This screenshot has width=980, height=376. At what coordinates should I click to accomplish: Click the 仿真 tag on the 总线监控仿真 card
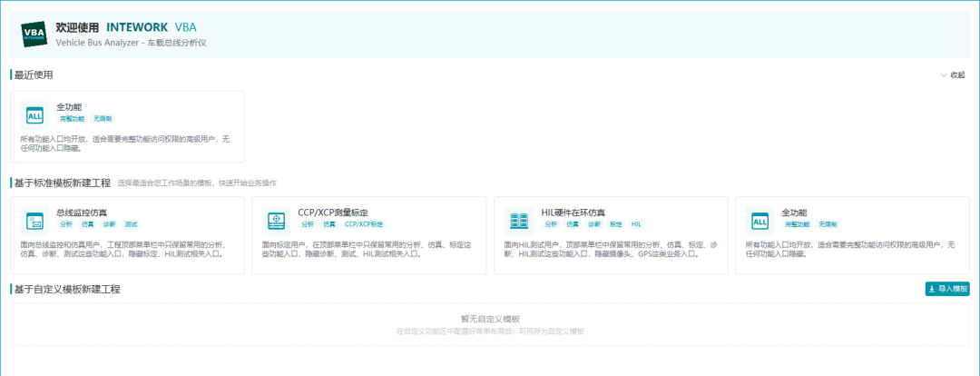87,224
